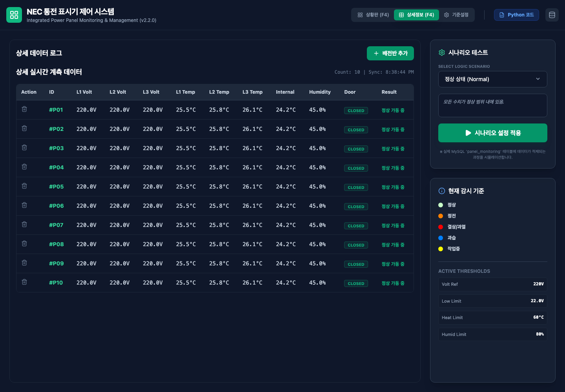Viewport: 565px width, 392px height.
Task: Click info icon next to 현재 감시 기준
Action: (x=442, y=191)
